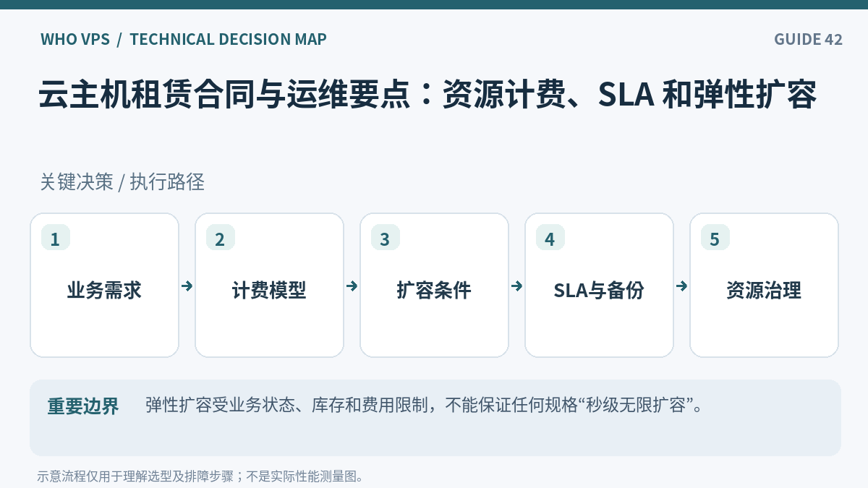Click step number badge 2
Image resolution: width=868 pixels, height=488 pixels.
click(x=221, y=239)
